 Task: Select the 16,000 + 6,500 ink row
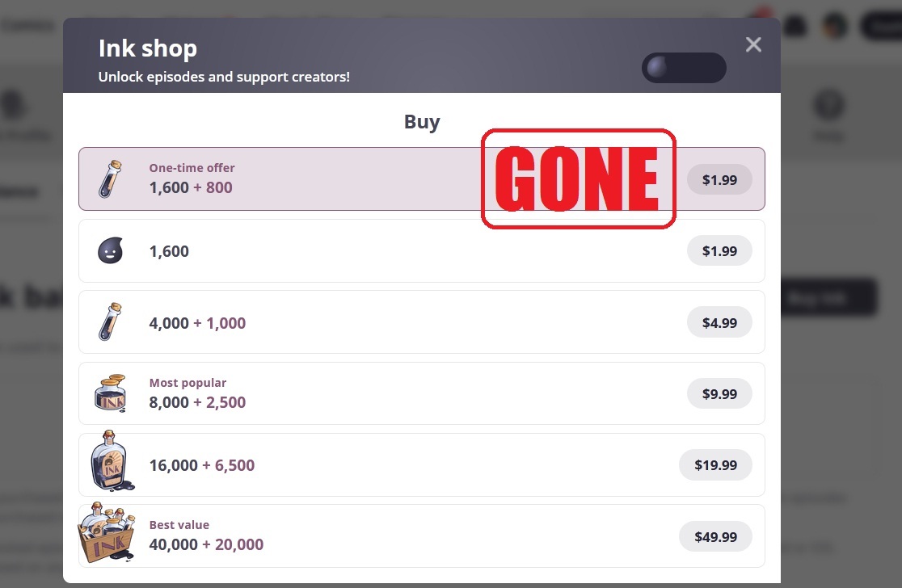tap(420, 464)
